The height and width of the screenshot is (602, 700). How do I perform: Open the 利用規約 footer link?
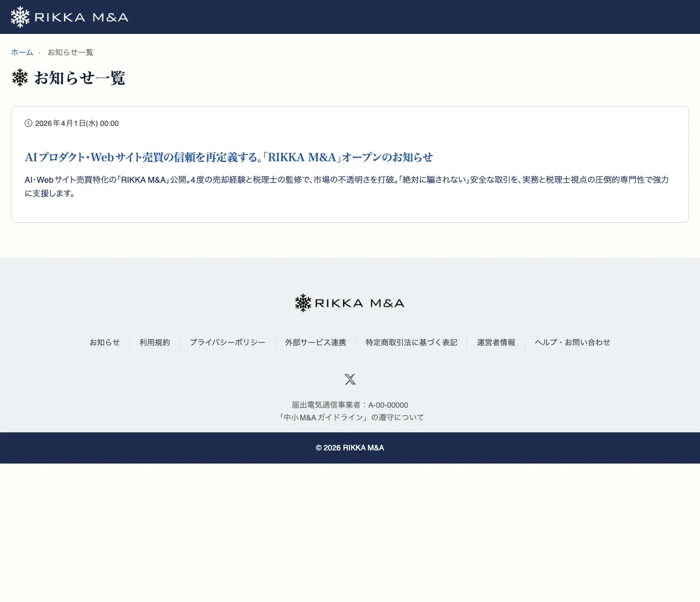(x=155, y=343)
